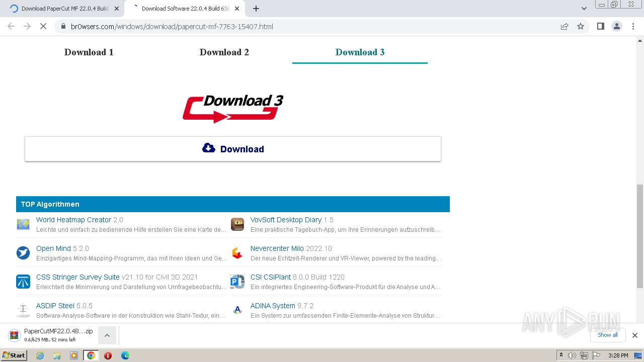The height and width of the screenshot is (362, 644).
Task: Select the Download 3 tab
Action: coord(360,52)
